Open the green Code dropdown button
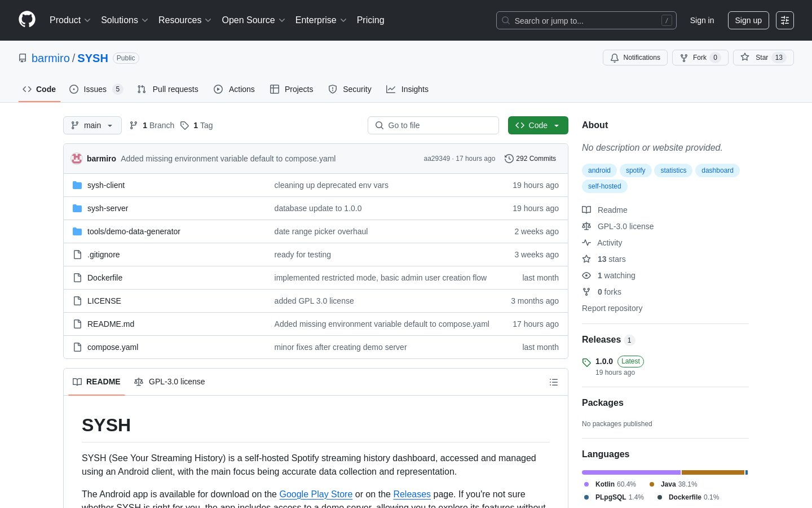Viewport: 812px width, 508px height. 538,125
